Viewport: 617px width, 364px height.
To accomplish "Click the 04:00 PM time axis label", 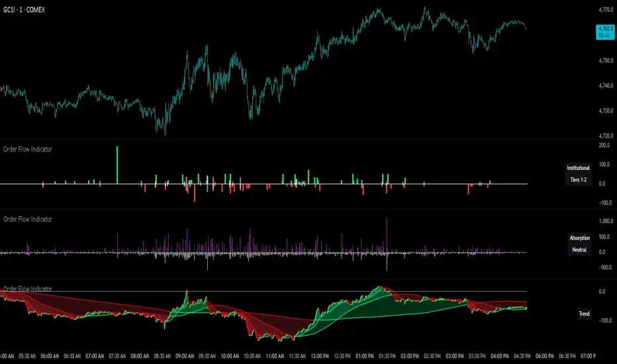I will (500, 356).
